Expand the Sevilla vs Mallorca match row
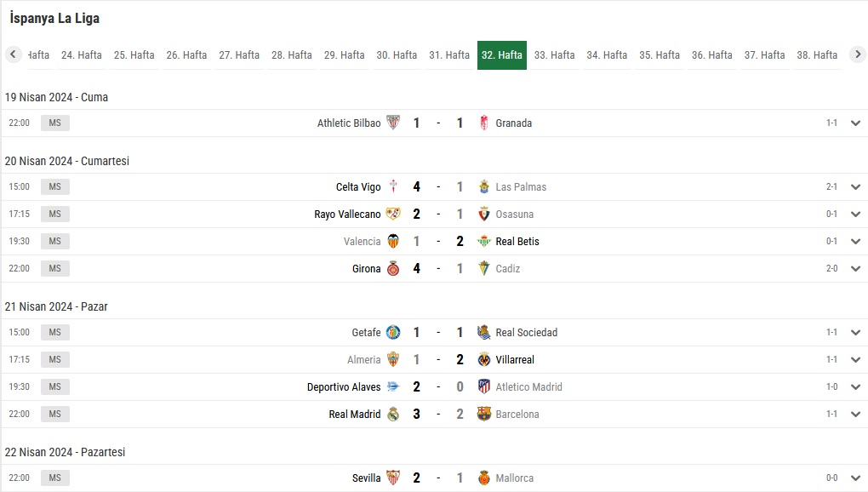Screen dimensions: 868x492 (x=855, y=478)
